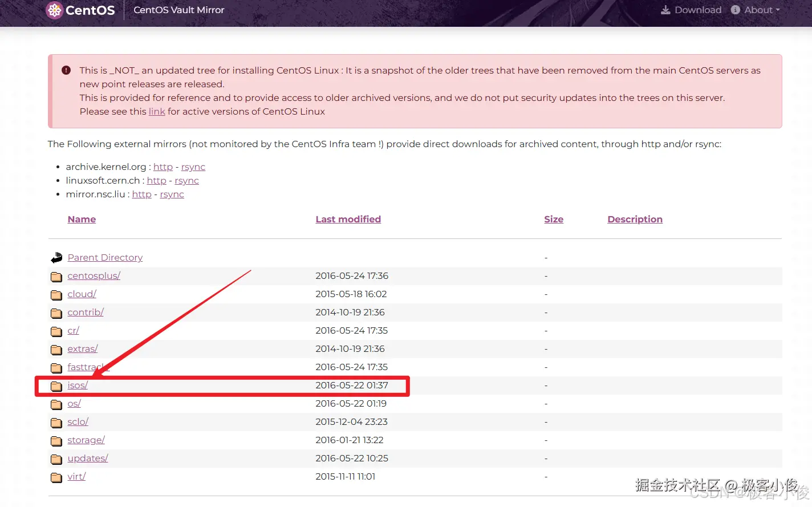Click folder icon next to virt/
The width and height of the screenshot is (812, 507).
pyautogui.click(x=56, y=477)
